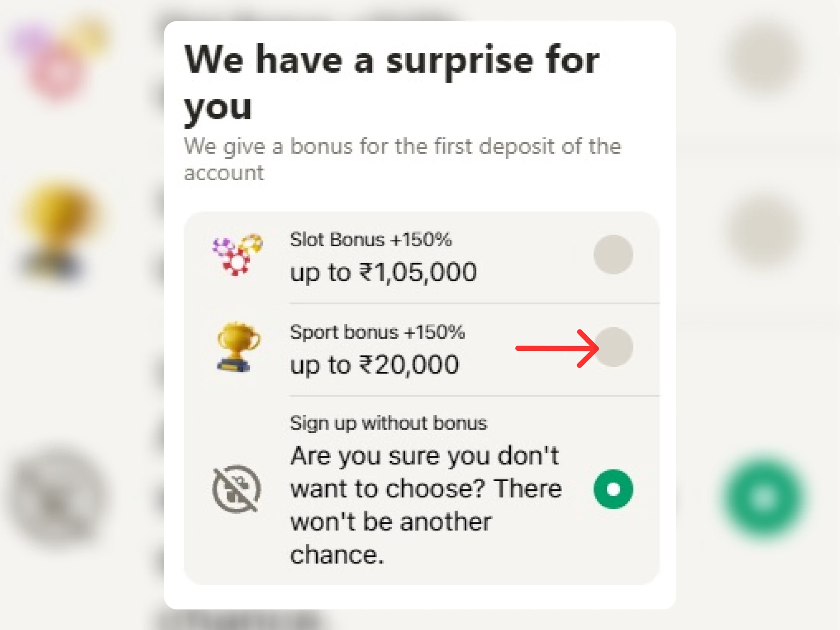Open the Sport bonus up to ₹20,000 offer
This screenshot has width=840, height=630.
click(376, 364)
